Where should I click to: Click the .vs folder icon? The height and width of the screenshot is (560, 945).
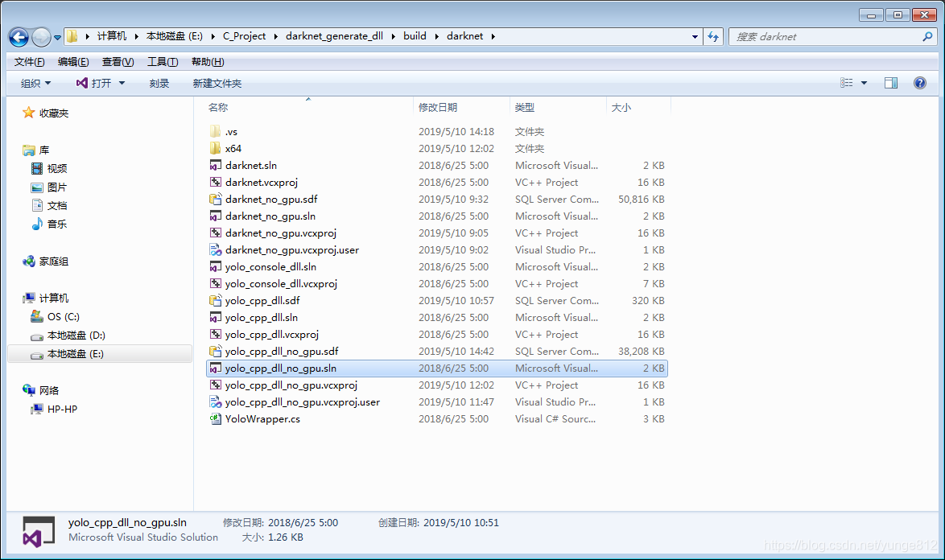point(215,131)
